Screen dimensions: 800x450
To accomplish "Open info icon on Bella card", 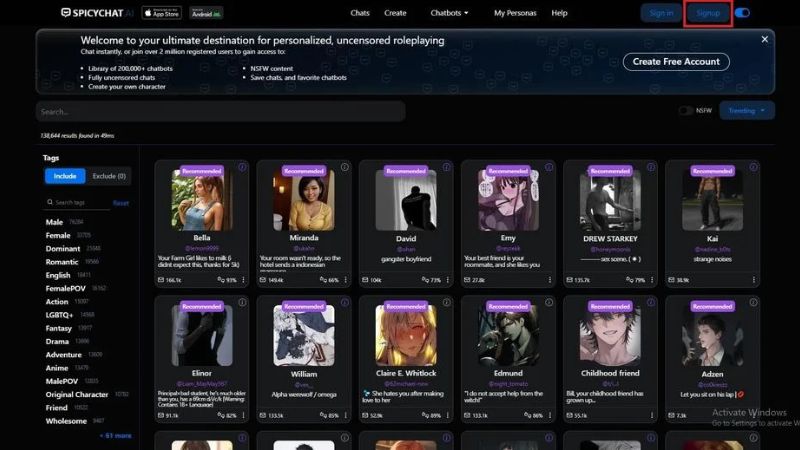I will coord(242,167).
